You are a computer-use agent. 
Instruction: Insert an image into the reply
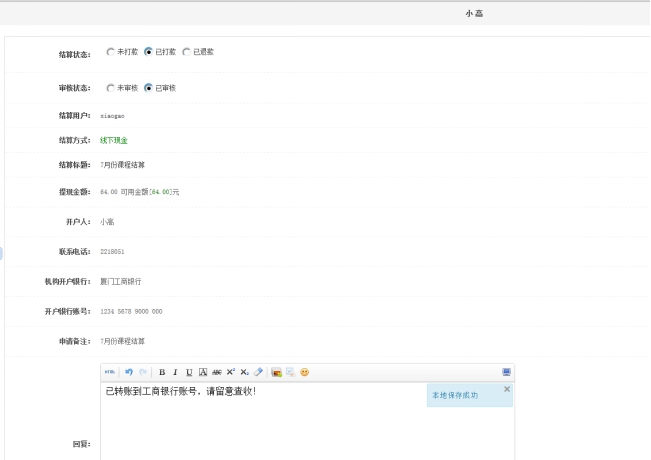[277, 372]
